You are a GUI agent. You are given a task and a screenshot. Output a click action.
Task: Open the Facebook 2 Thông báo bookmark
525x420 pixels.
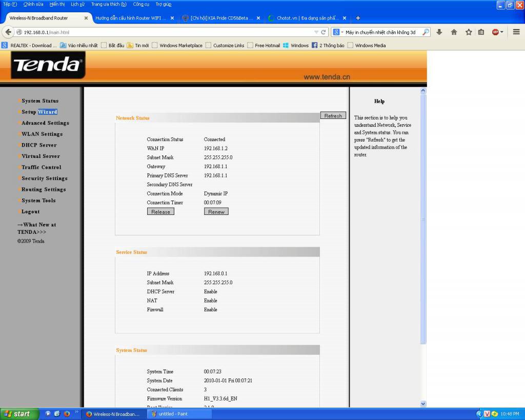click(328, 46)
